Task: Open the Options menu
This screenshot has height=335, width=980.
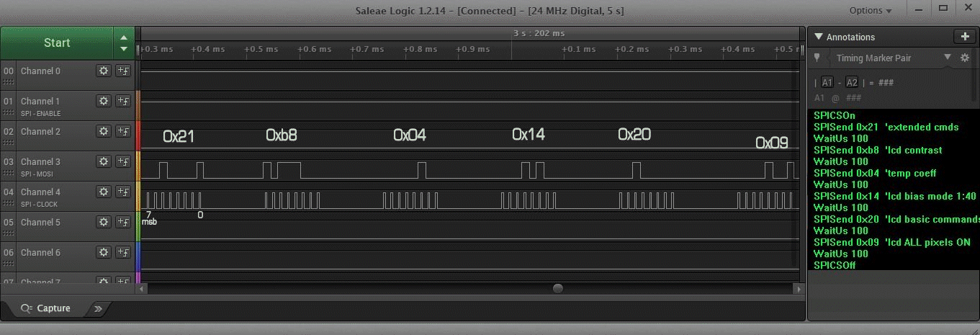Action: (x=871, y=10)
